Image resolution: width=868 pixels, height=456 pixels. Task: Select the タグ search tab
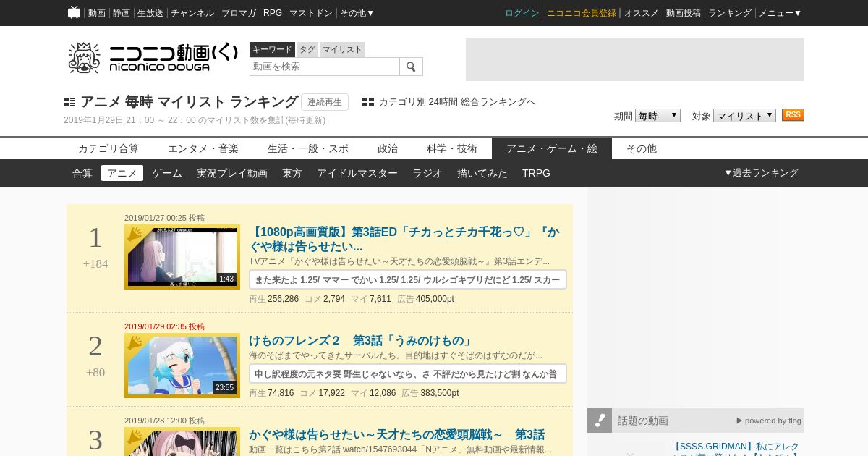307,49
